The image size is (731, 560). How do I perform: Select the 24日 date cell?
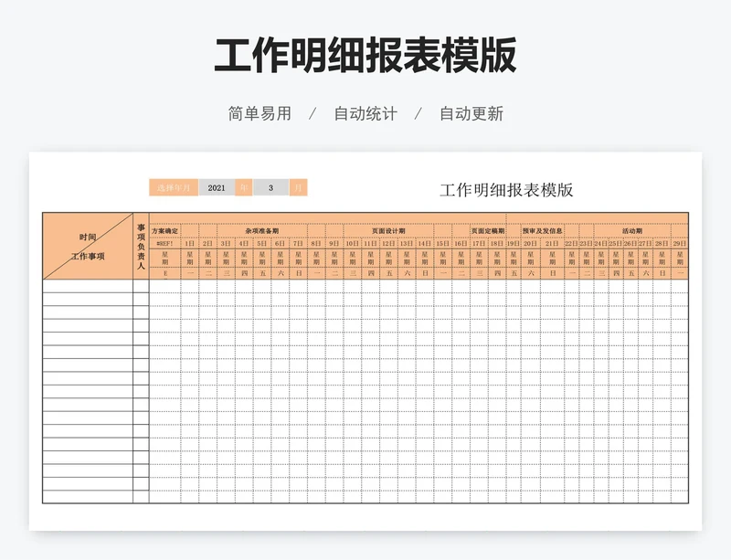pyautogui.click(x=601, y=243)
